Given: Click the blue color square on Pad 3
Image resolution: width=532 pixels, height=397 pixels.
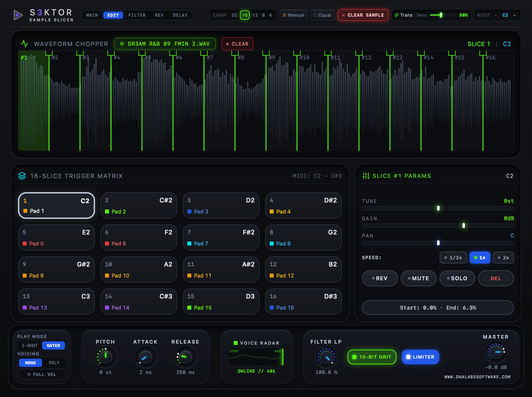Looking at the screenshot, I should (189, 212).
